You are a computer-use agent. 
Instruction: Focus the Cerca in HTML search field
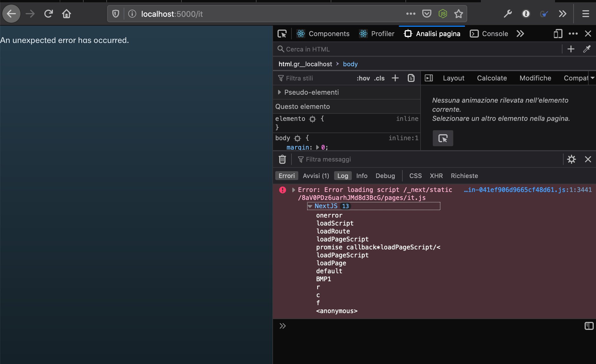point(417,49)
